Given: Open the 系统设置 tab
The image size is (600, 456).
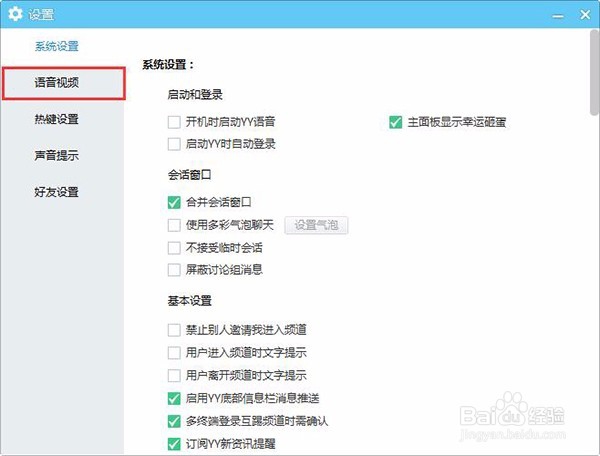Looking at the screenshot, I should (x=57, y=46).
